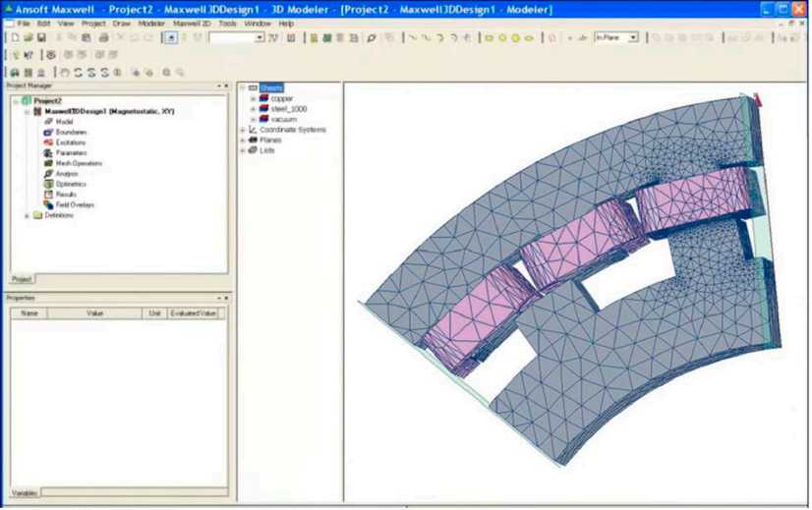Click the New project toolbar icon

tap(16, 37)
